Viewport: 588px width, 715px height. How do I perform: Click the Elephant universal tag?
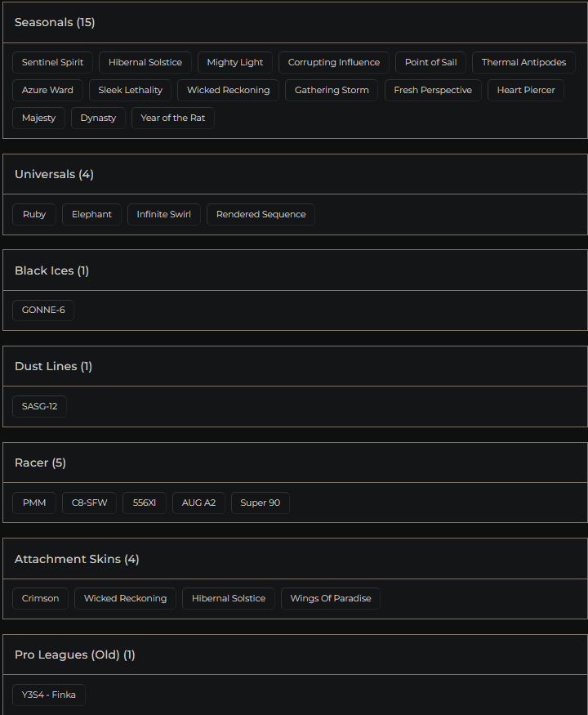point(91,214)
